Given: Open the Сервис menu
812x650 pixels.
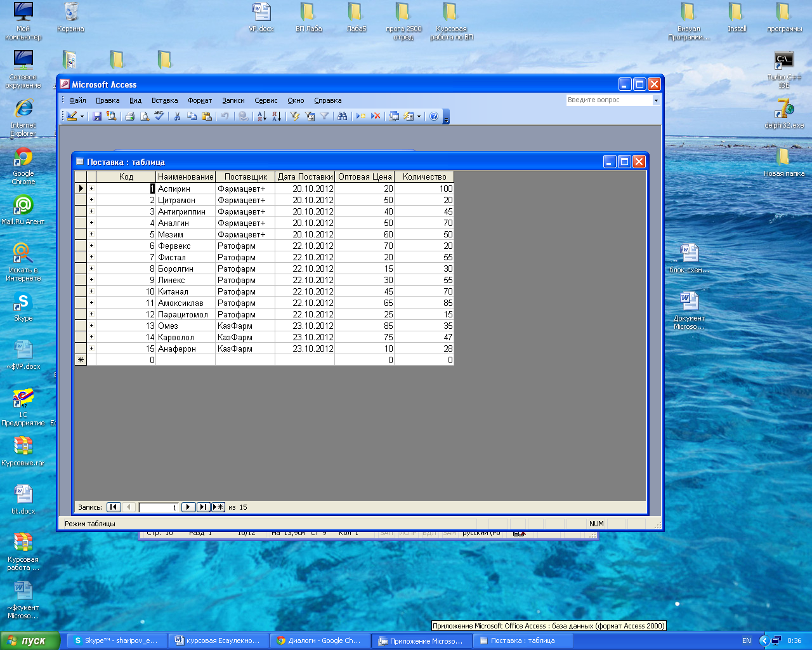Looking at the screenshot, I should click(x=266, y=100).
